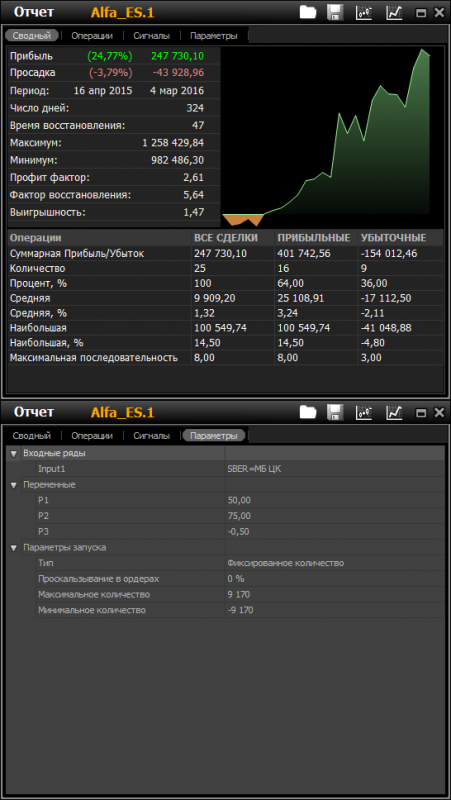Click the Фактор восстановления value 5,64
The width and height of the screenshot is (451, 800).
click(x=193, y=195)
